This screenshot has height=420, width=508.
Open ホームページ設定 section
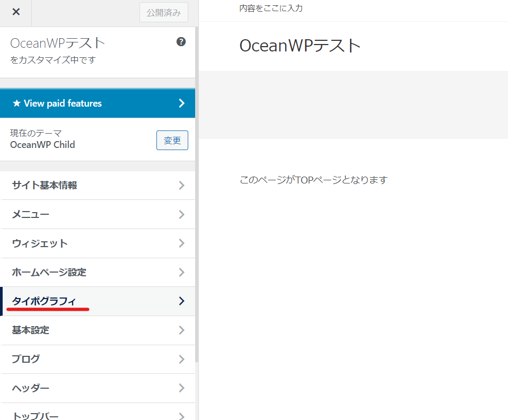click(49, 273)
